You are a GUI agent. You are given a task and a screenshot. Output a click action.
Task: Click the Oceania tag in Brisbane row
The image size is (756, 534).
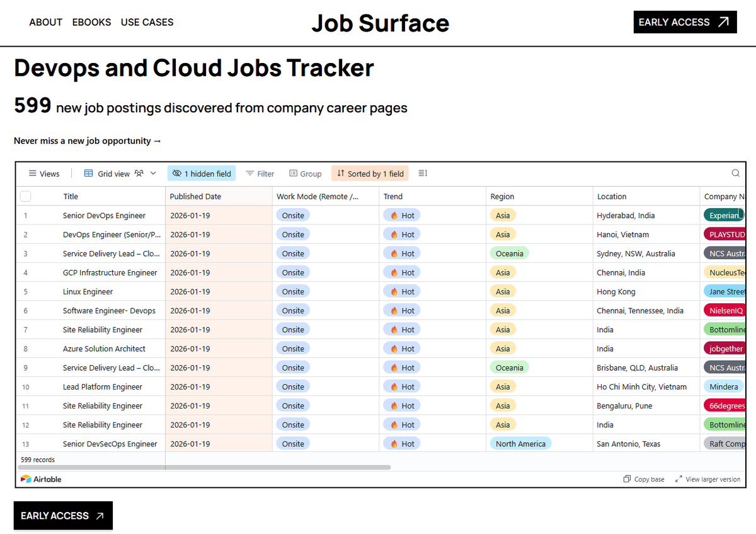509,368
